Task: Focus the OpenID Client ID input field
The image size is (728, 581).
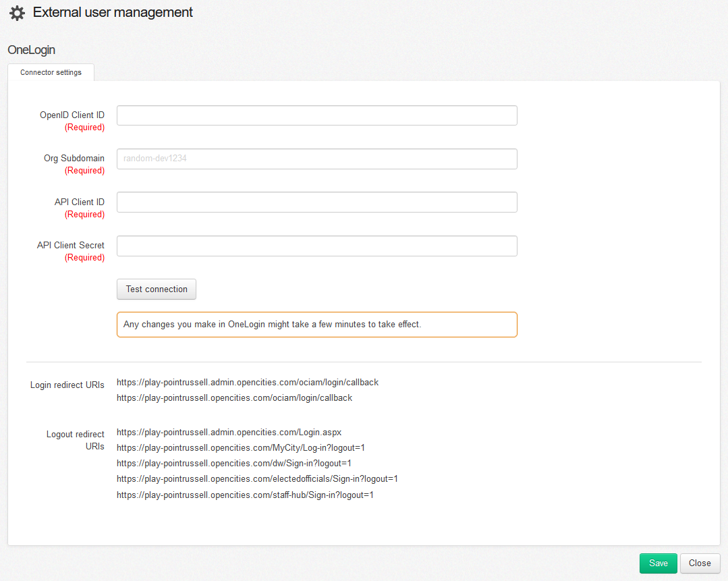Action: [316, 115]
